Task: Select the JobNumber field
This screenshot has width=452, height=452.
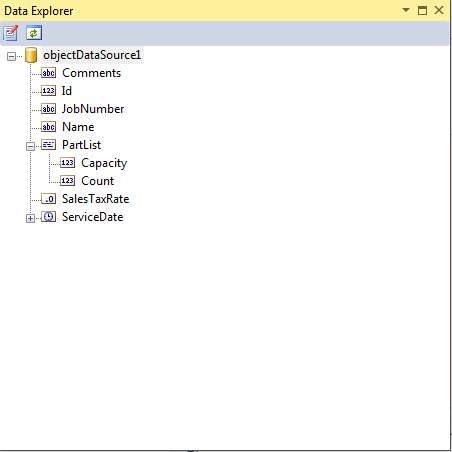Action: click(93, 109)
